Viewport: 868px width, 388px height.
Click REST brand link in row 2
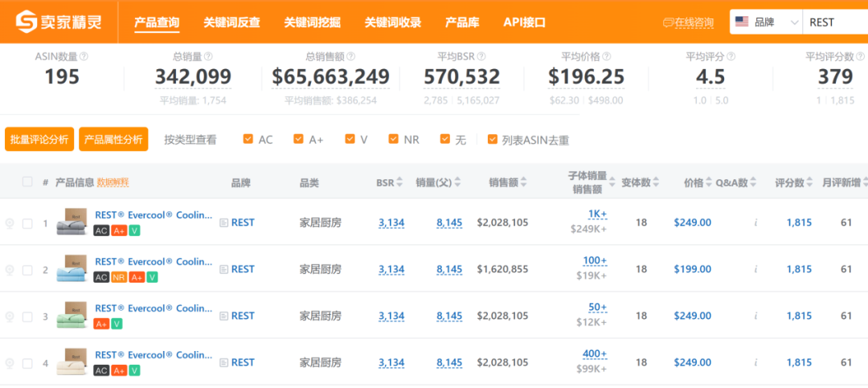tap(243, 269)
